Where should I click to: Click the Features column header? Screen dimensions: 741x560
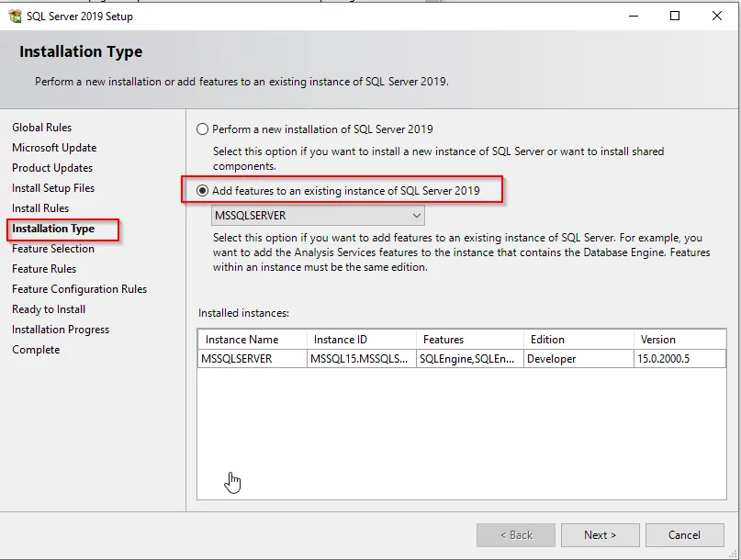click(470, 340)
